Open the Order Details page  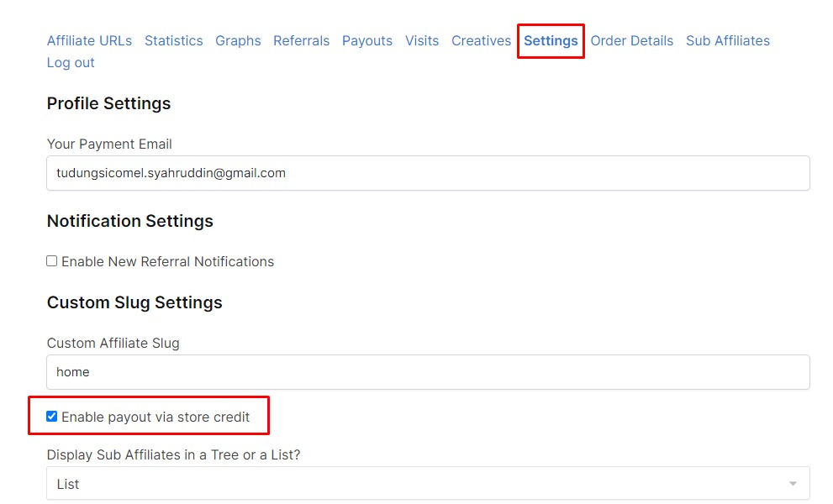(631, 40)
